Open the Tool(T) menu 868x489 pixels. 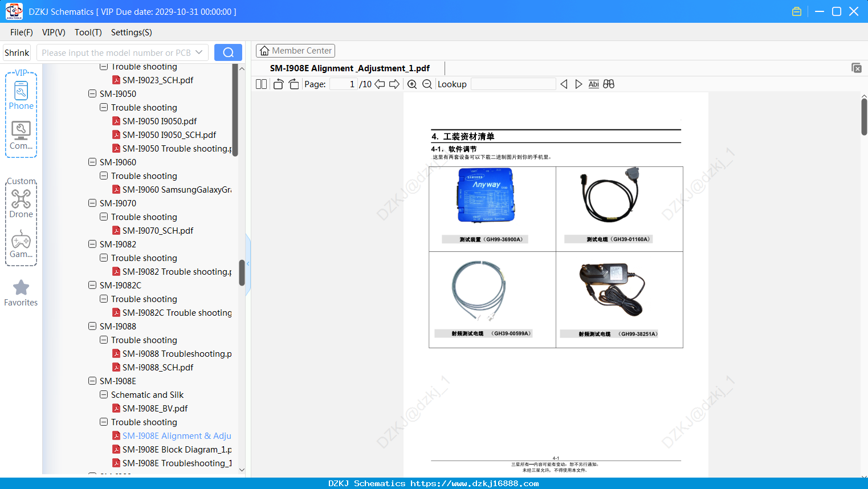pyautogui.click(x=88, y=32)
